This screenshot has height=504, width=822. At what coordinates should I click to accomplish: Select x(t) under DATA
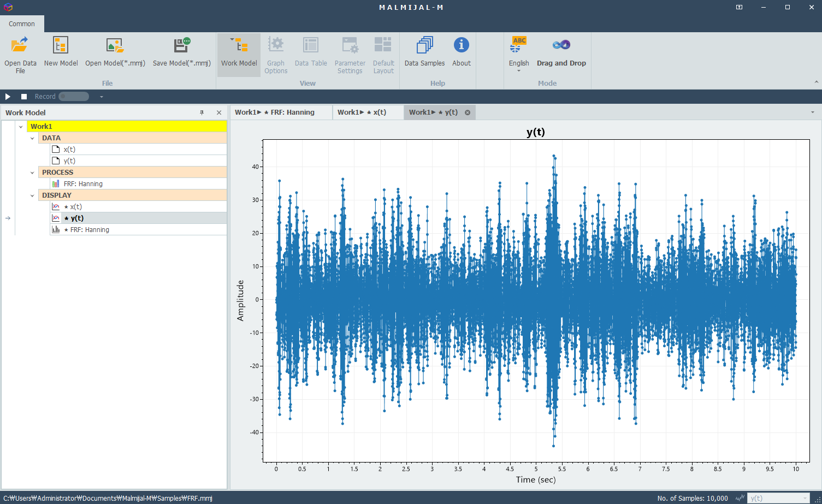pyautogui.click(x=138, y=150)
